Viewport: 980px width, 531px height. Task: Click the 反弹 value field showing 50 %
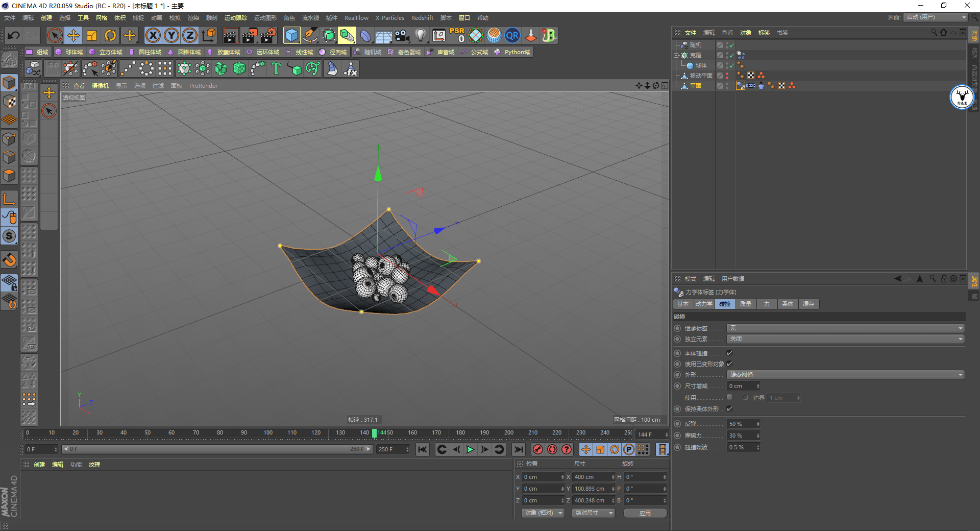[x=741, y=424]
